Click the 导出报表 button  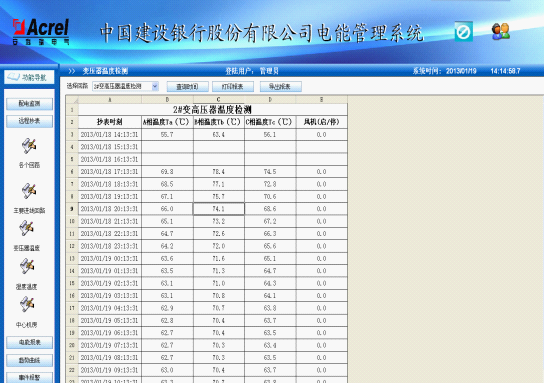tap(281, 86)
